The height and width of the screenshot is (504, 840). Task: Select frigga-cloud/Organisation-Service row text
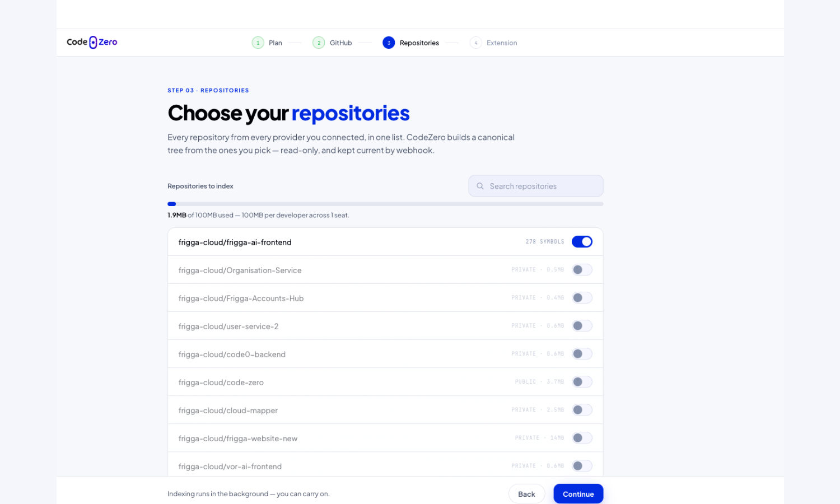[240, 270]
